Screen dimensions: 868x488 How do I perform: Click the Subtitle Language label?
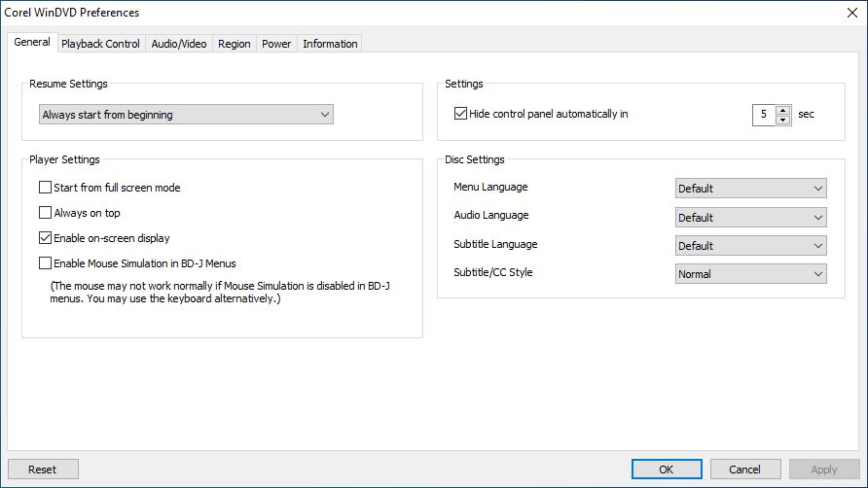click(495, 244)
